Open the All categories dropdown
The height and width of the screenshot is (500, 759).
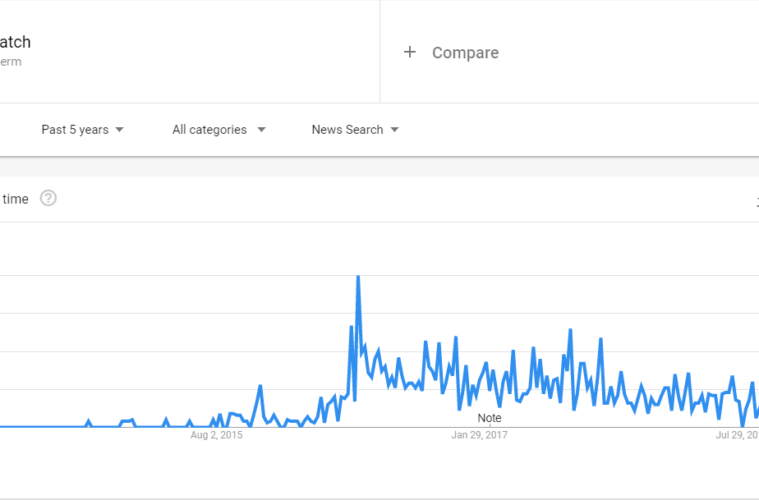tap(219, 130)
